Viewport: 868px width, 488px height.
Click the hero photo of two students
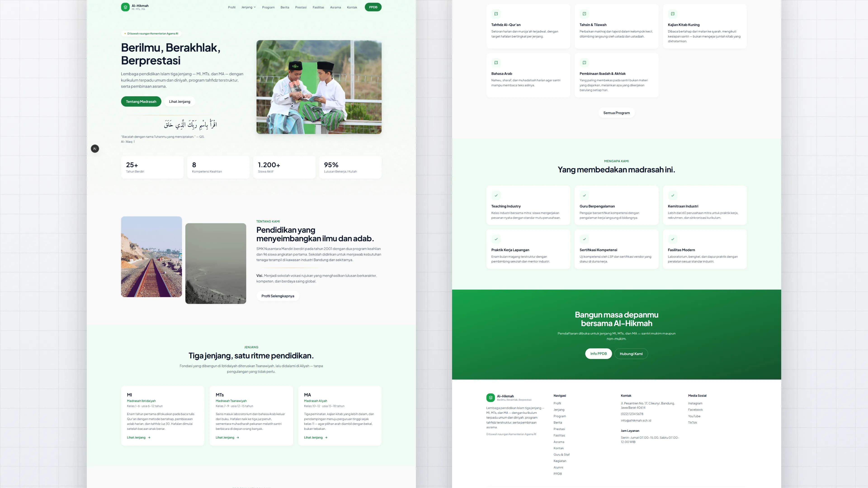[319, 87]
